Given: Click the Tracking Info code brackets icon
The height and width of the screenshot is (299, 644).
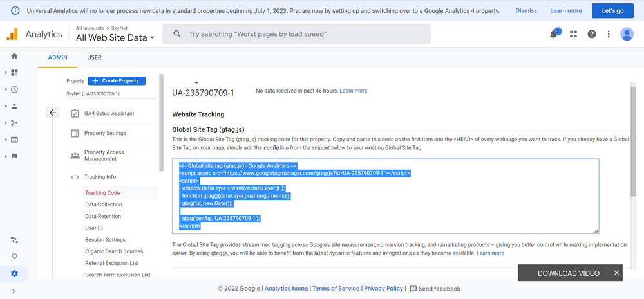Looking at the screenshot, I should point(75,177).
